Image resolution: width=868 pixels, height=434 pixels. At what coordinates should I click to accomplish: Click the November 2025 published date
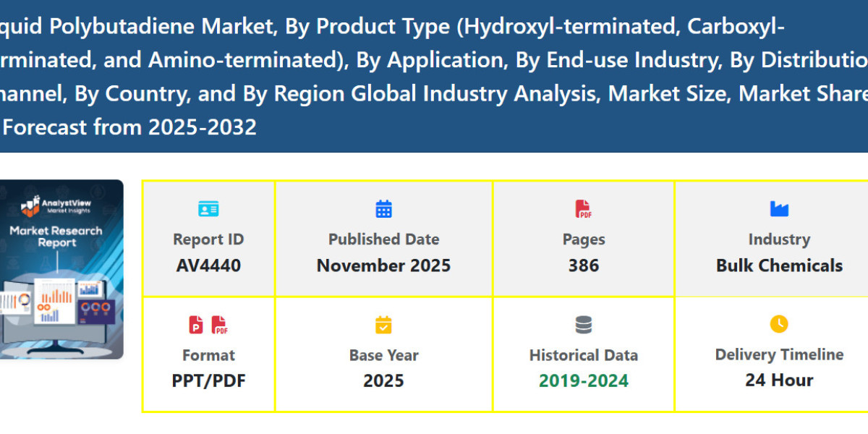click(x=383, y=265)
